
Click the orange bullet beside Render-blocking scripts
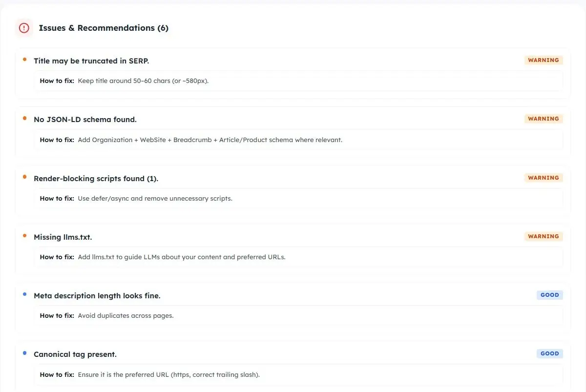(x=25, y=177)
